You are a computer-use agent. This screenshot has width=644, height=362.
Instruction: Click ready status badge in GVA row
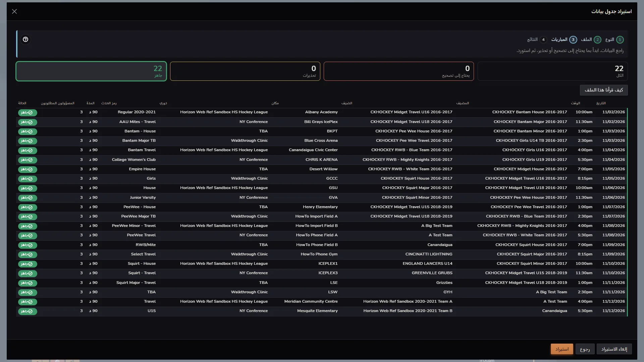tap(28, 198)
